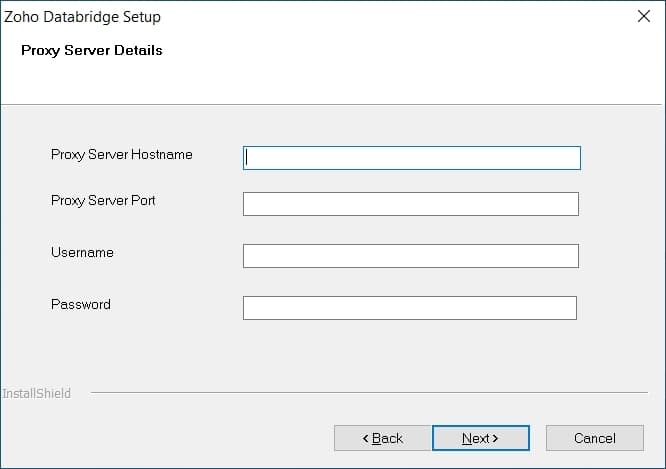The width and height of the screenshot is (666, 469).
Task: Cancel the Zoho Databridge setup
Action: pyautogui.click(x=594, y=438)
